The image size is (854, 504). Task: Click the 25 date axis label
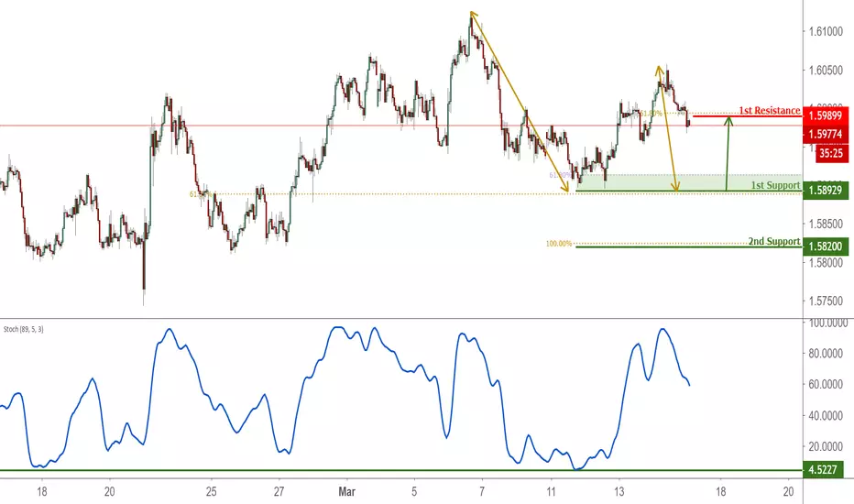pyautogui.click(x=212, y=491)
